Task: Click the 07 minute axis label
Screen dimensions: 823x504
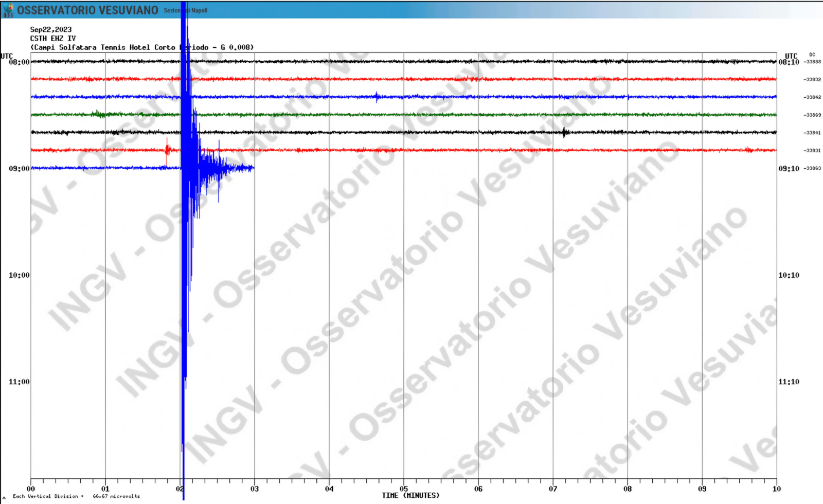Action: pyautogui.click(x=553, y=489)
